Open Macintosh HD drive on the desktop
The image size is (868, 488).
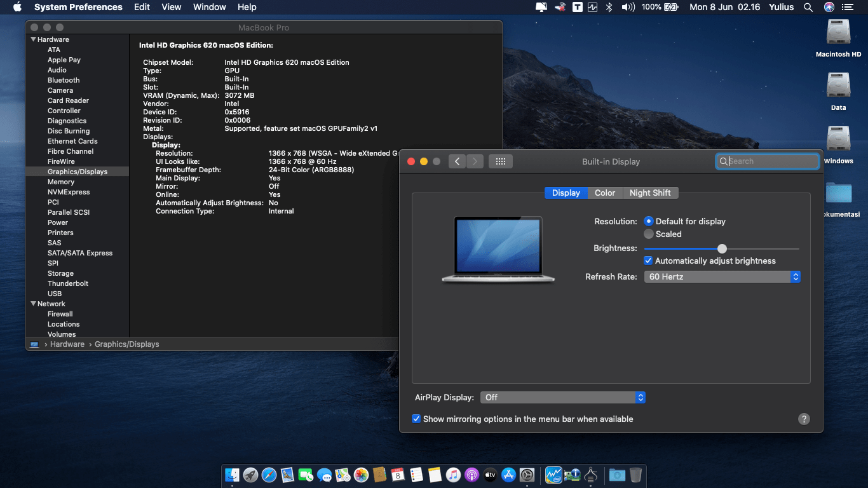pos(838,38)
